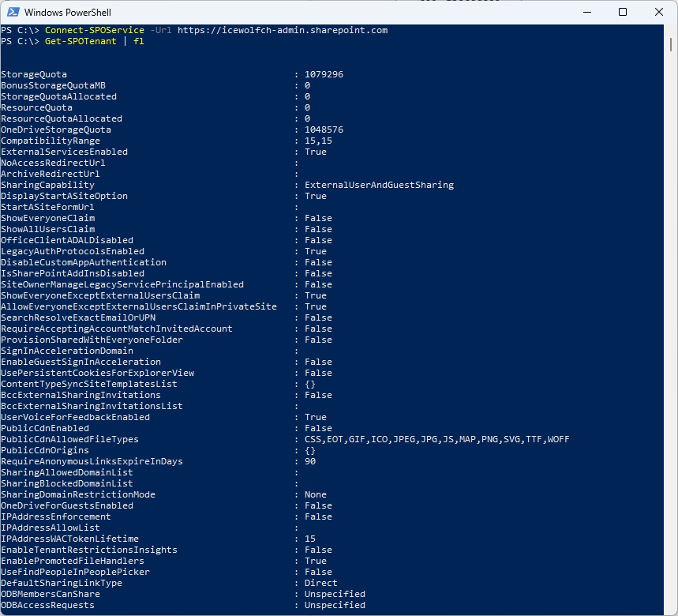Click the Windows PowerShell title text

pos(68,13)
